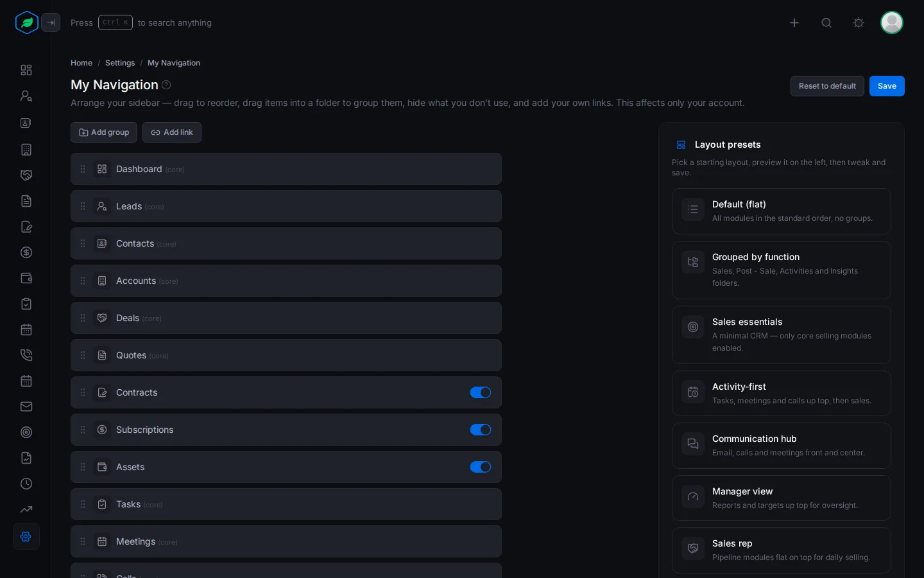Pick the Activity-first layout preset
The image size is (924, 578).
click(782, 393)
